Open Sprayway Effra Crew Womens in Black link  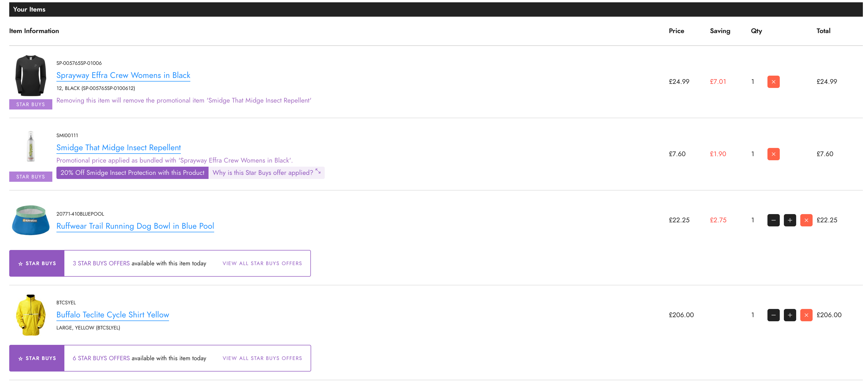tap(123, 75)
